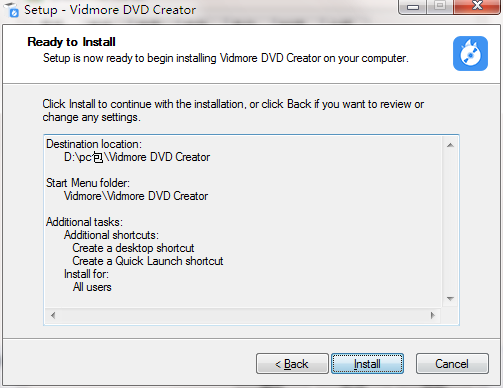This screenshot has width=503, height=388.
Task: Click the Install button
Action: click(367, 364)
